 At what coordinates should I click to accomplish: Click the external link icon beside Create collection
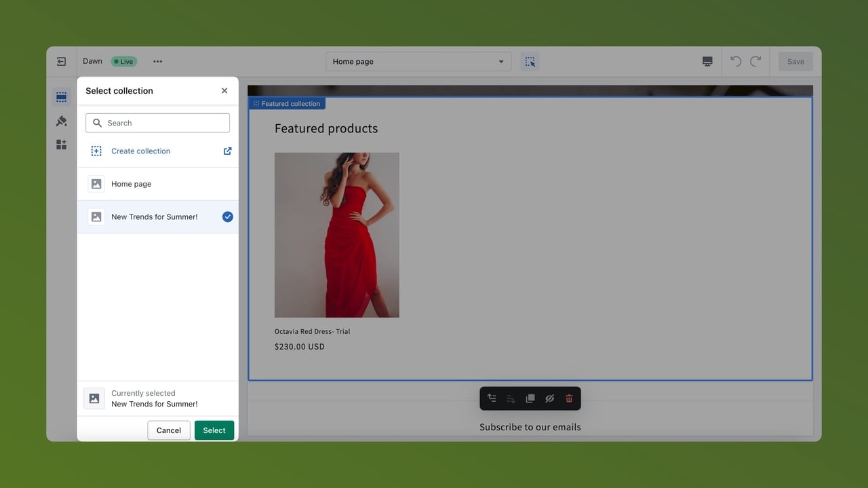tap(227, 151)
